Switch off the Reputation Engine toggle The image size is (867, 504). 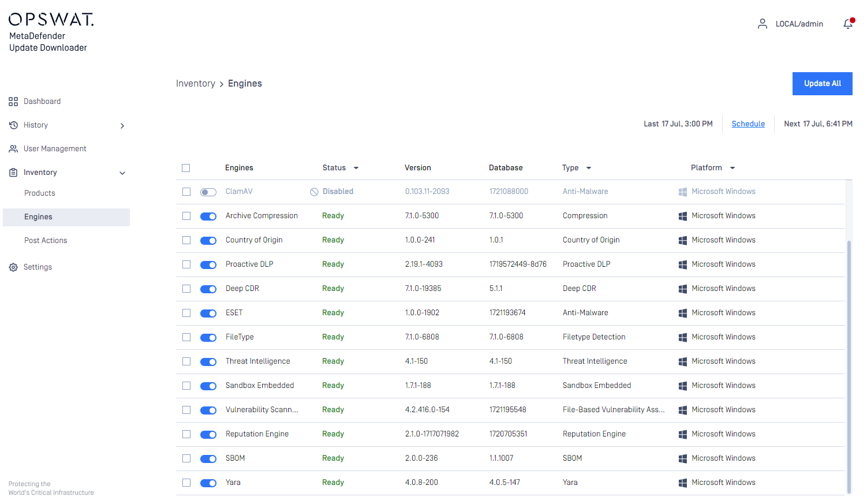(x=208, y=435)
